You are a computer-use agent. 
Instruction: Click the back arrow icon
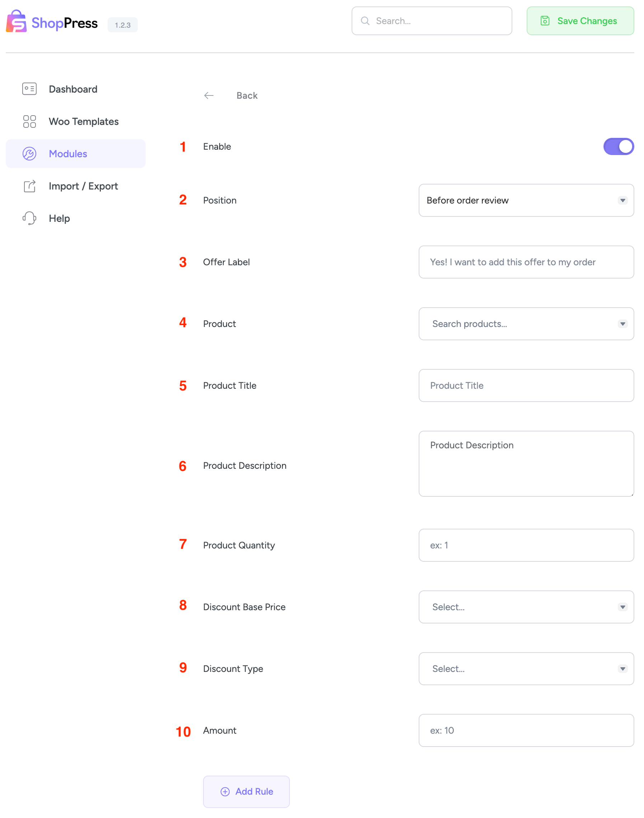(209, 95)
